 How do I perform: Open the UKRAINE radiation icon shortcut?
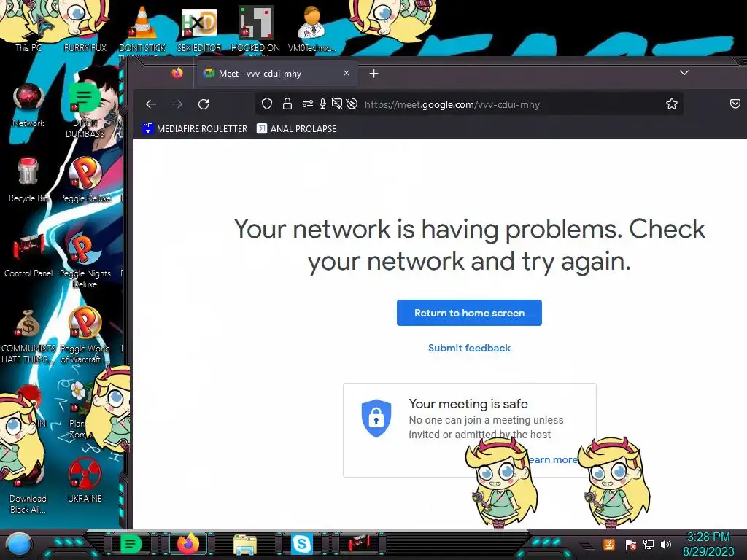coord(85,480)
